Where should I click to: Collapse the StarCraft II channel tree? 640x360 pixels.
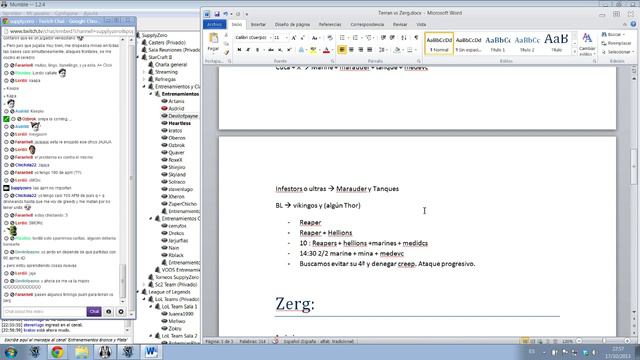tap(138, 57)
